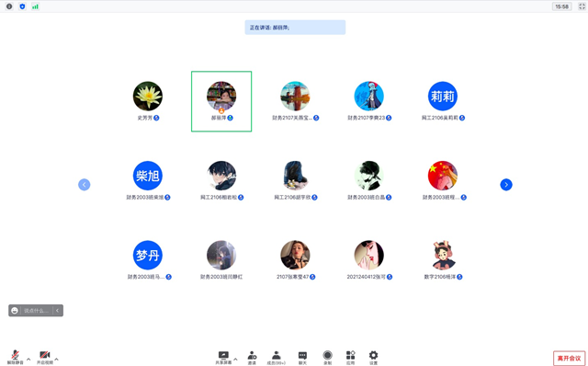This screenshot has width=588, height=366.
Task: Check network quality via green signal icon
Action: click(35, 6)
